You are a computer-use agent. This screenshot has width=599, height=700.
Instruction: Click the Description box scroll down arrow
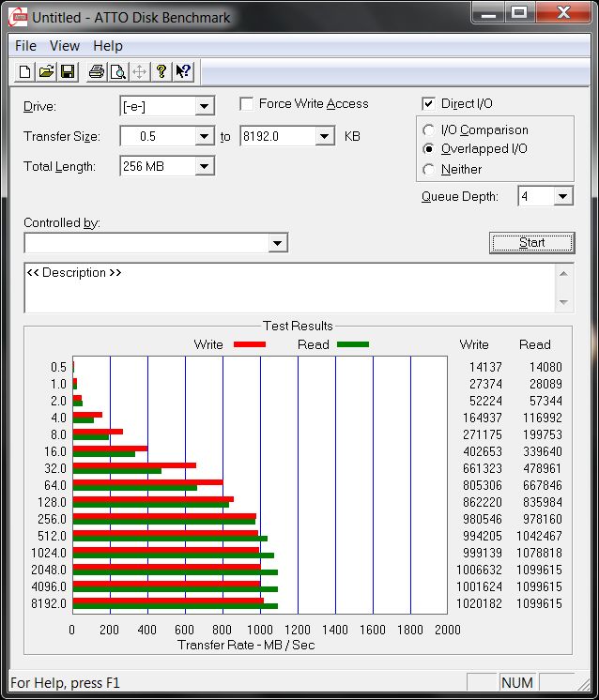[x=563, y=302]
